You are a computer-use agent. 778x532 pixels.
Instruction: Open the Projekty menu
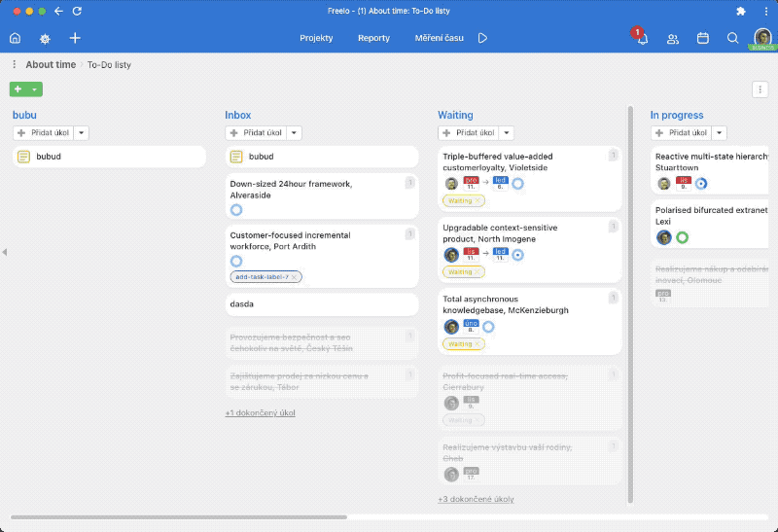(316, 39)
